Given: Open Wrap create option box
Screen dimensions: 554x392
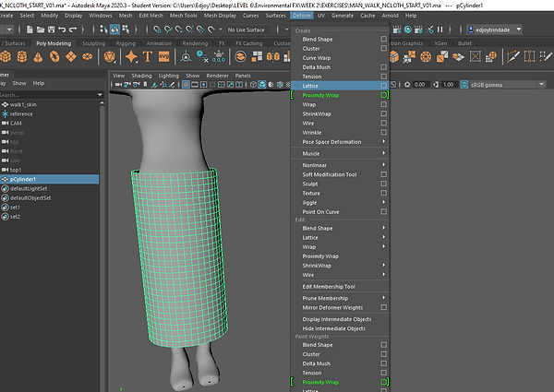Looking at the screenshot, I should click(384, 104).
